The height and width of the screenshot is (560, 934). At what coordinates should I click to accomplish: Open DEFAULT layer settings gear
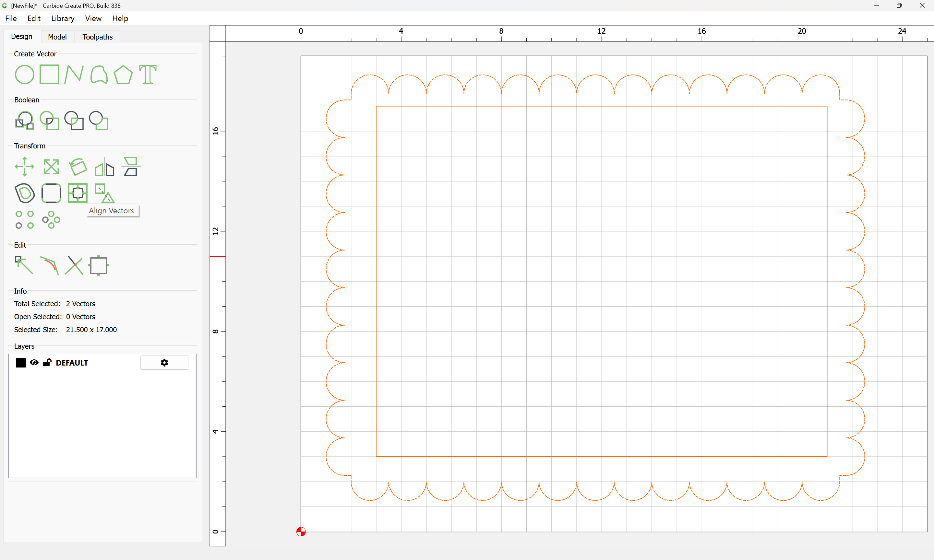164,363
